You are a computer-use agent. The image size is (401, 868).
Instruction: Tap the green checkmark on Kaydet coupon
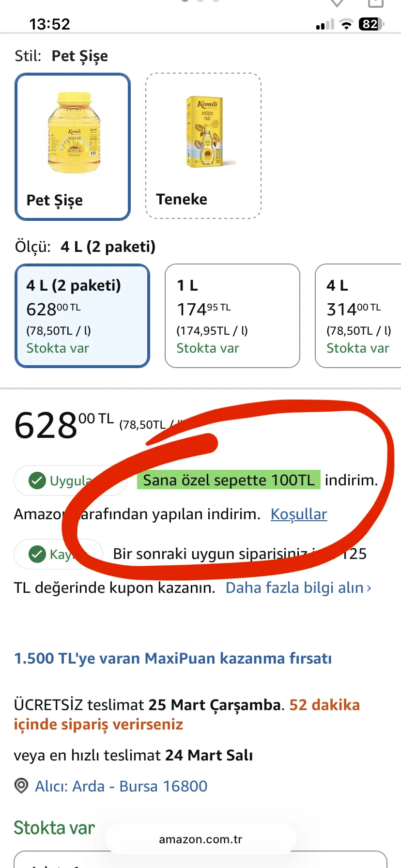(x=37, y=554)
